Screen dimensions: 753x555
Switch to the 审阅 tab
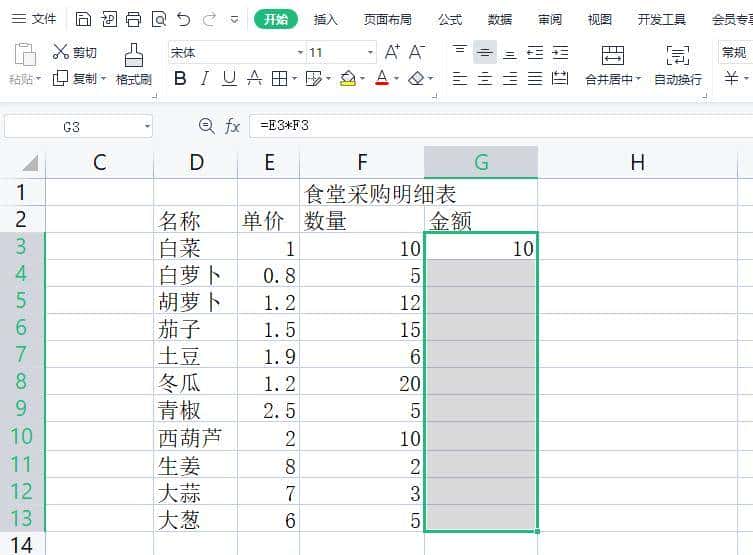point(550,19)
